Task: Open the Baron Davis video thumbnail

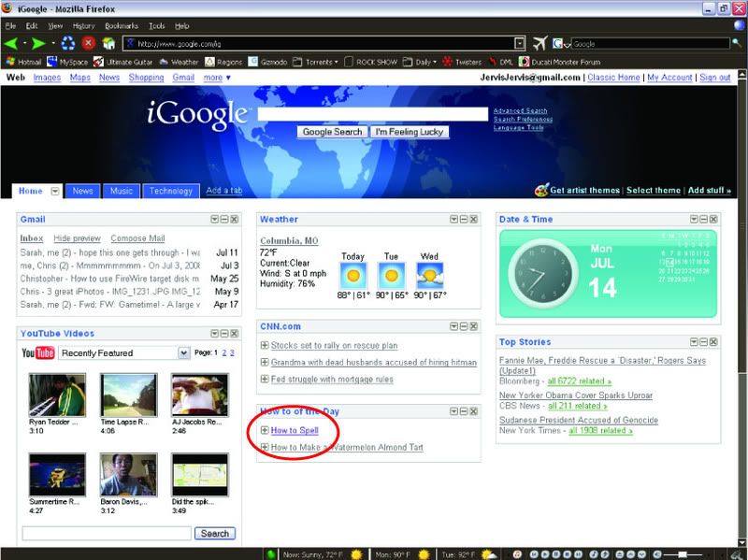Action: coord(128,475)
